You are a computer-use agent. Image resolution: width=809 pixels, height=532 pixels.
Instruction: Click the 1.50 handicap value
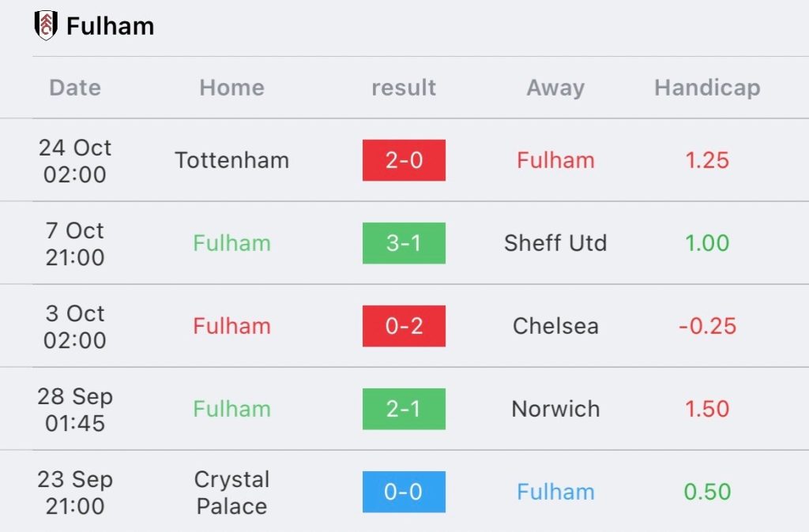click(x=707, y=410)
